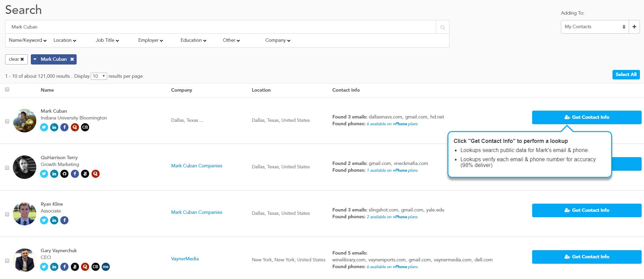644x279 pixels.
Task: Open Gary Vaynerchuk's about.me icon
Action: click(x=106, y=267)
